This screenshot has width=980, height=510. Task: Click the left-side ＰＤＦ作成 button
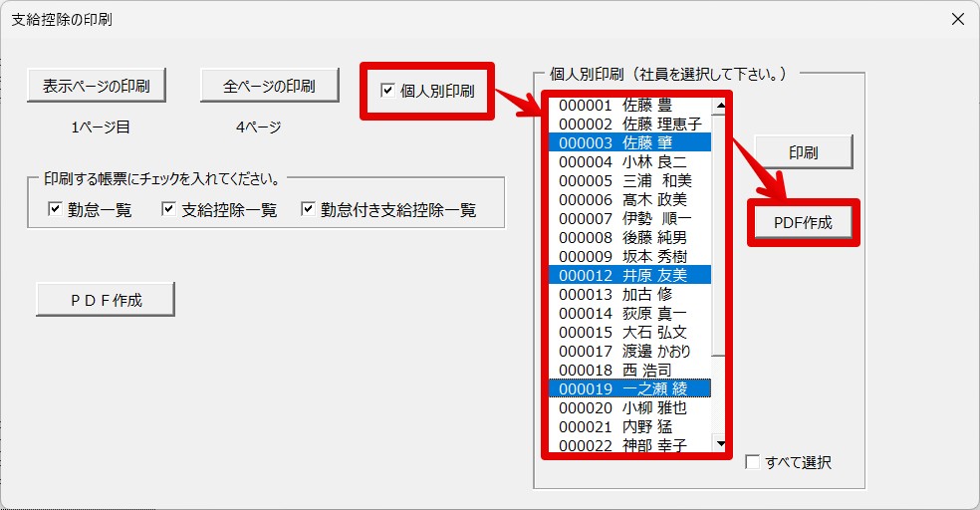click(106, 300)
